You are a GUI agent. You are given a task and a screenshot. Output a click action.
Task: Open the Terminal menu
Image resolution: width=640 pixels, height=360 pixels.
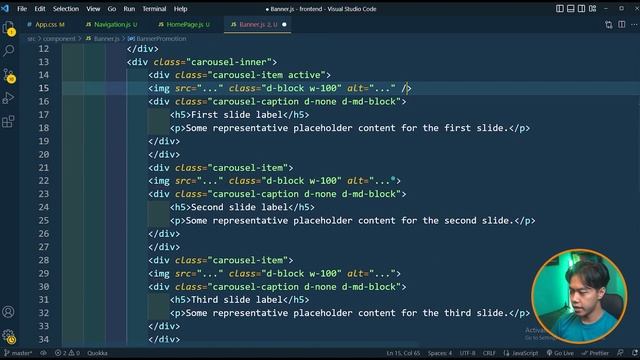click(x=154, y=9)
